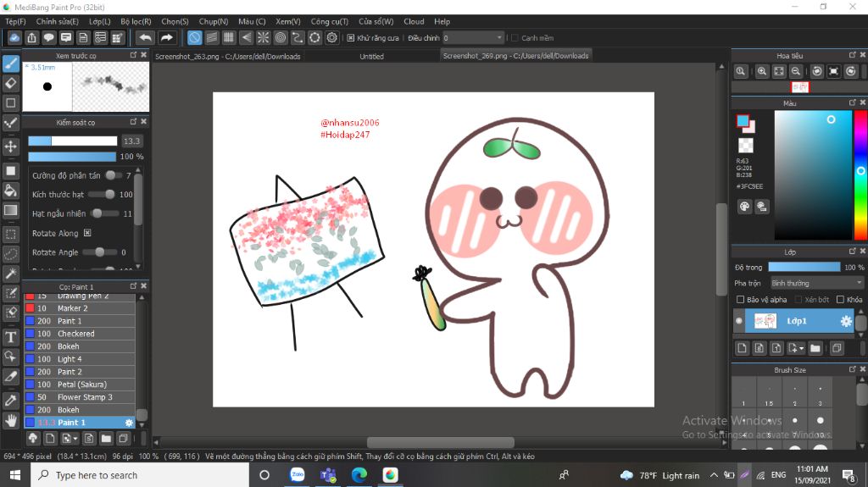Open the Lớp(L) menu
This screenshot has height=487, width=868.
click(100, 21)
